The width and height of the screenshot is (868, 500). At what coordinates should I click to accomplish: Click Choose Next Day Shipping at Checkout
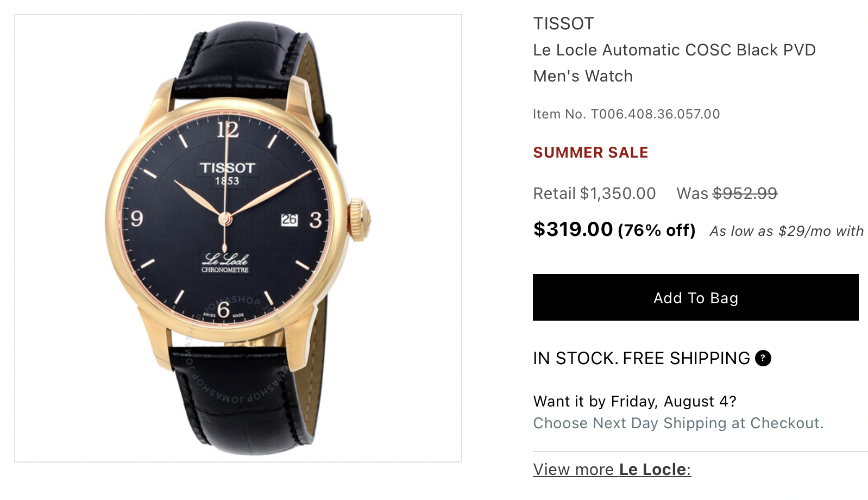coord(678,423)
